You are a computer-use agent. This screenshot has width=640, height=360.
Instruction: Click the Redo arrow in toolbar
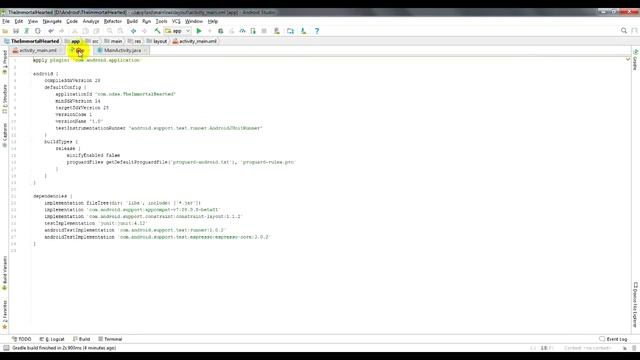pos(62,31)
